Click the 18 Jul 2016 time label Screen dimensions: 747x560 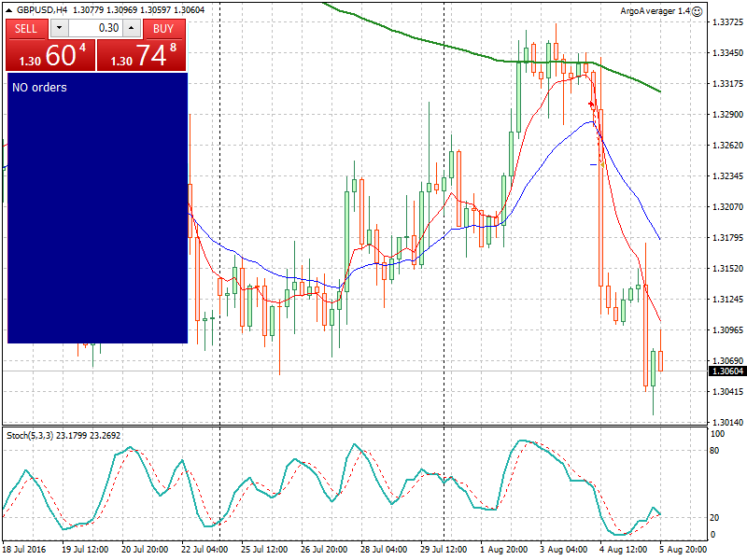(x=24, y=549)
